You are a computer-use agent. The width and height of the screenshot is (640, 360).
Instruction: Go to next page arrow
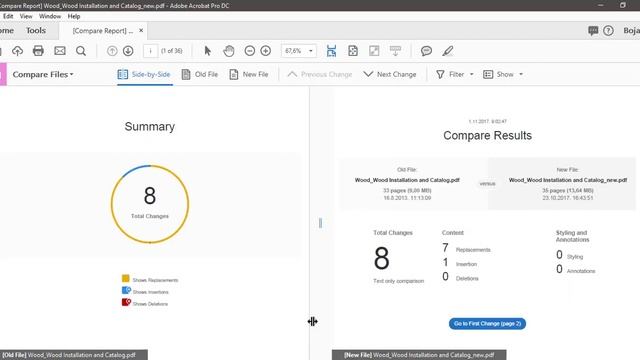[x=128, y=51]
